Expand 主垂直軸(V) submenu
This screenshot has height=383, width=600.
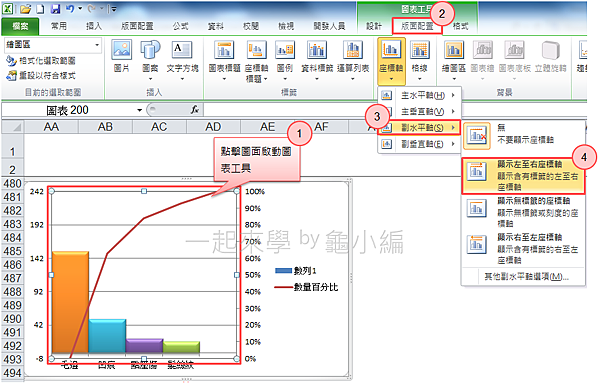pyautogui.click(x=419, y=111)
